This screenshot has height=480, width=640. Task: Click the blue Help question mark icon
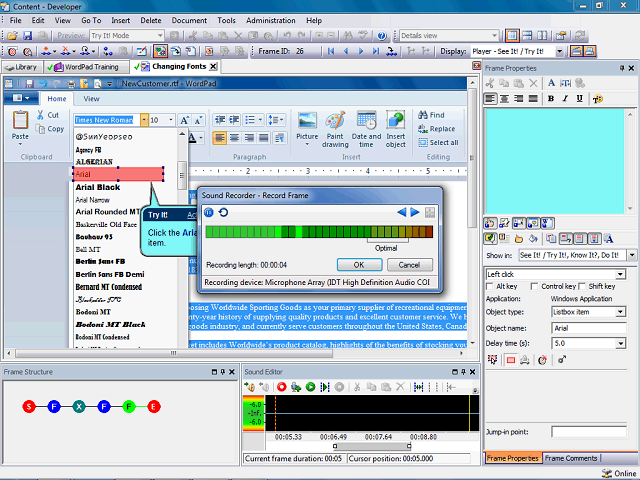pos(382,36)
